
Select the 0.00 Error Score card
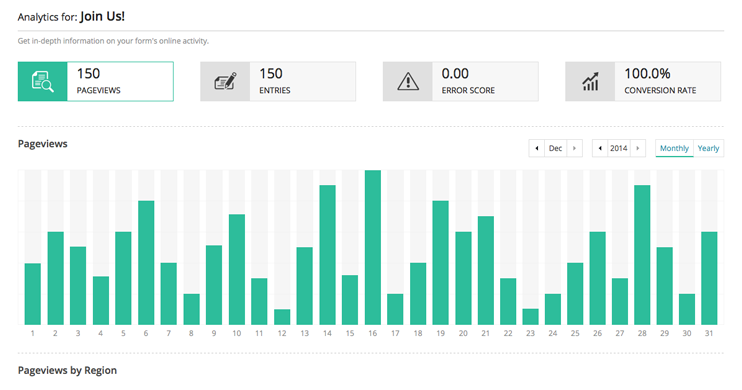pos(461,81)
